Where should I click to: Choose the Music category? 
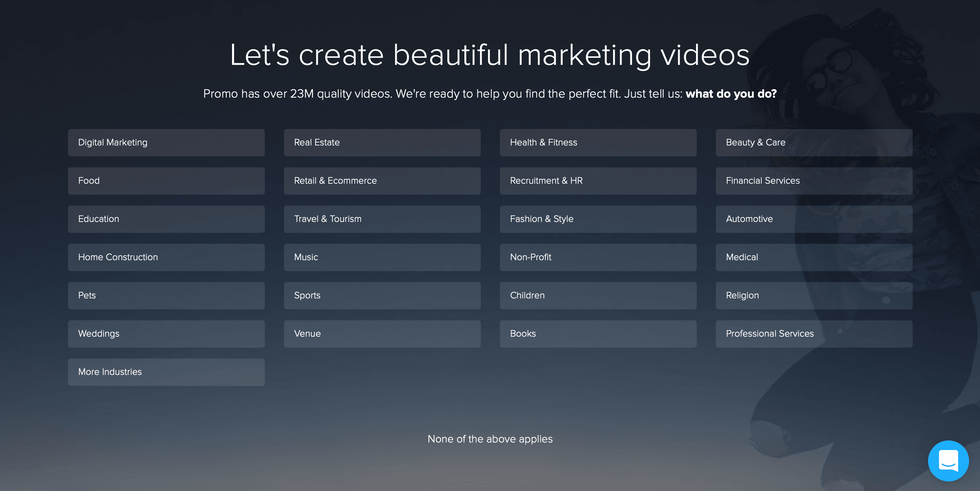click(382, 257)
